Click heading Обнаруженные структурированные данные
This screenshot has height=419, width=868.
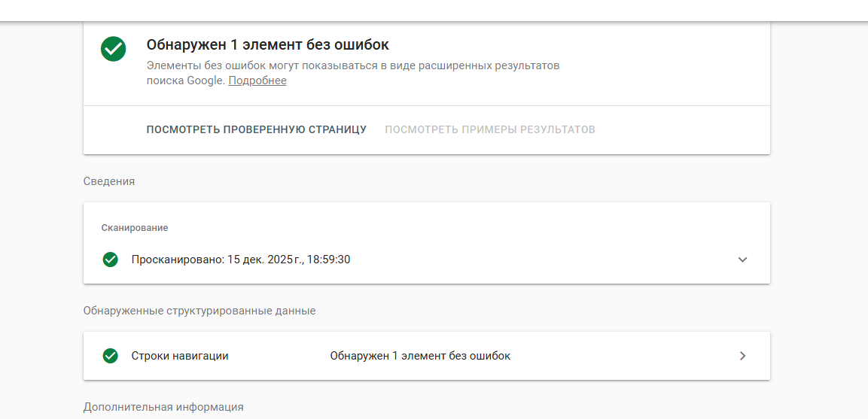pyautogui.click(x=199, y=311)
